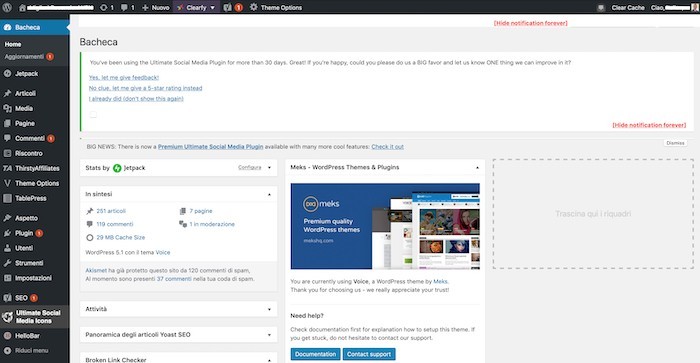Click the Contact support button
Image resolution: width=700 pixels, height=363 pixels.
pyautogui.click(x=369, y=354)
